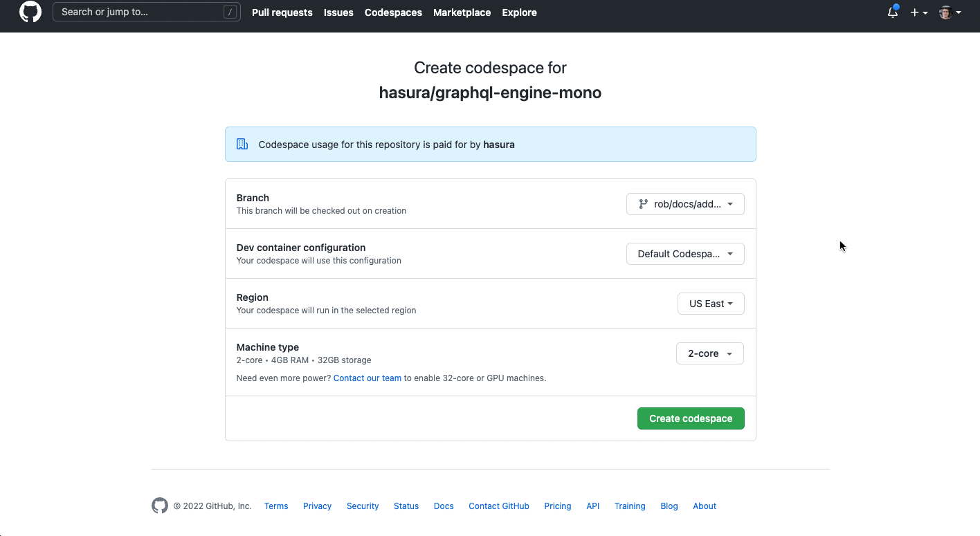Open your profile avatar menu
Screen dimensions: 980x536
(x=945, y=12)
